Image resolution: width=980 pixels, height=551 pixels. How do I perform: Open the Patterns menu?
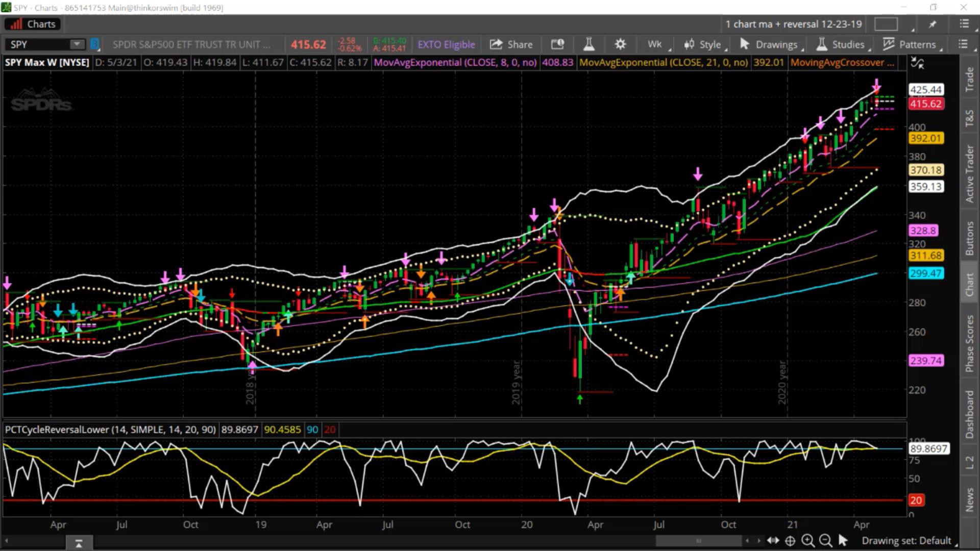[x=912, y=44]
